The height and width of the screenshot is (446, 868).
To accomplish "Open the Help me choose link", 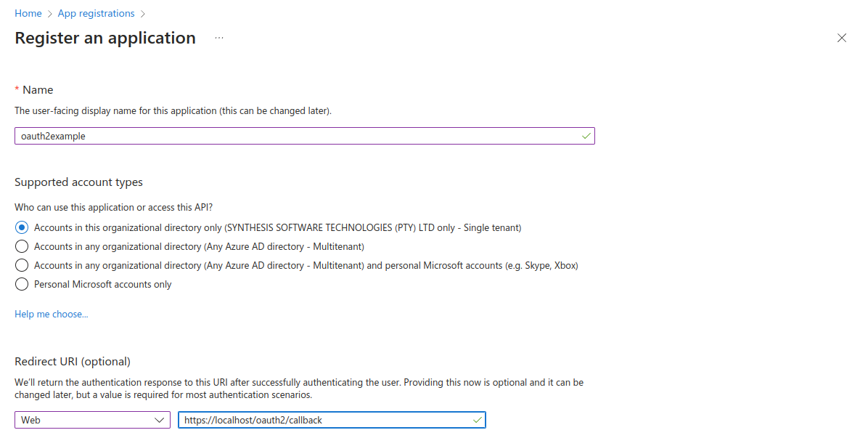I will pyautogui.click(x=52, y=314).
